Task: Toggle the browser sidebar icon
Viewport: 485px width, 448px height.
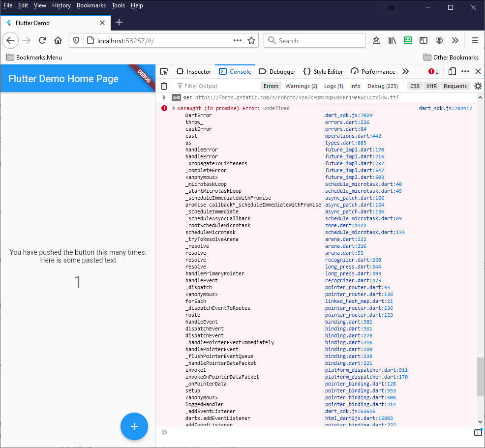Action: (424, 40)
